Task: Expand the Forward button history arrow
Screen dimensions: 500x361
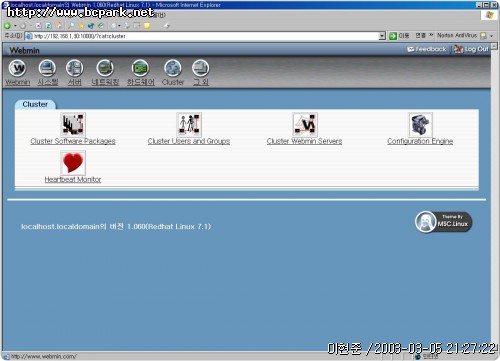Action: 31,26
